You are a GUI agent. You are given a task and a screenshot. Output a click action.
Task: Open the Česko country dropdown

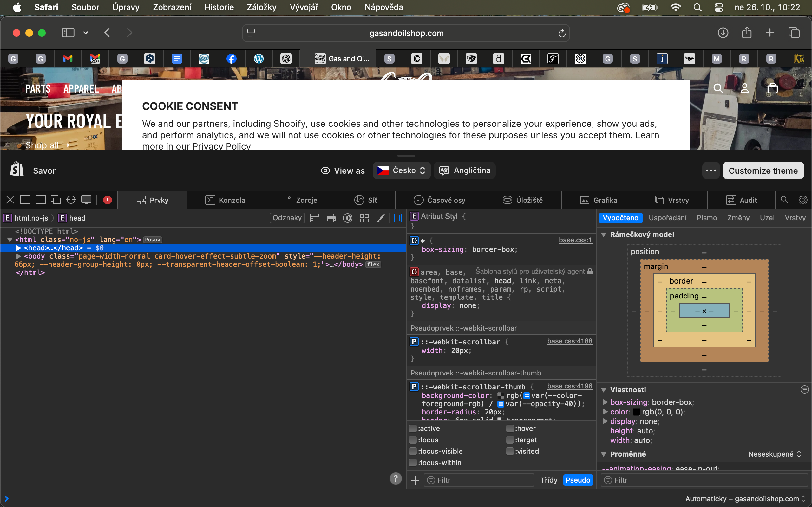point(401,171)
